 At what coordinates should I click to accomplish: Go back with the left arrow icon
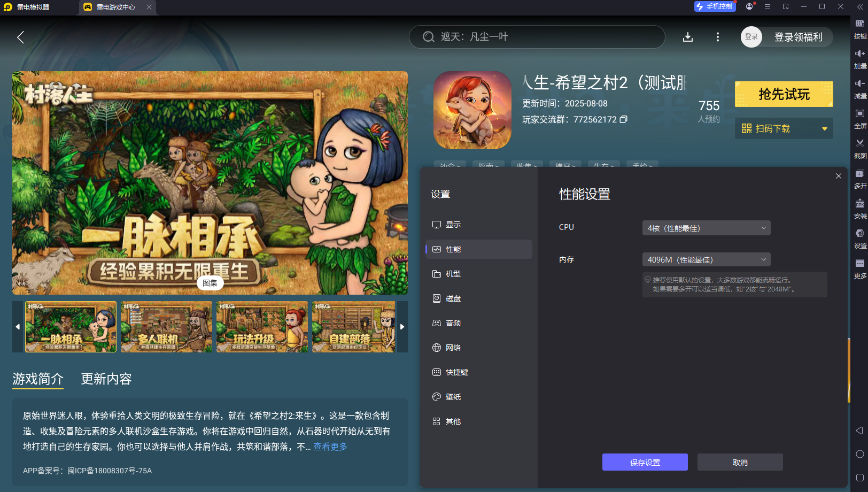click(x=20, y=37)
